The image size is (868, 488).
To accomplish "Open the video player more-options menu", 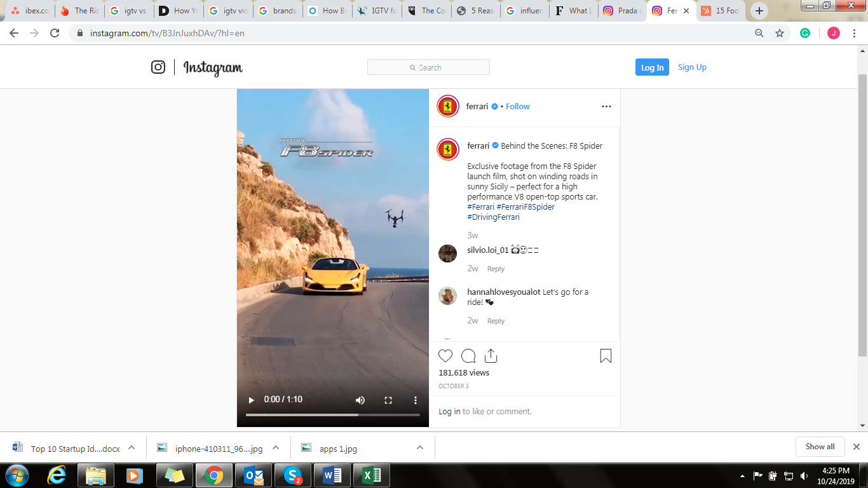I will 416,400.
